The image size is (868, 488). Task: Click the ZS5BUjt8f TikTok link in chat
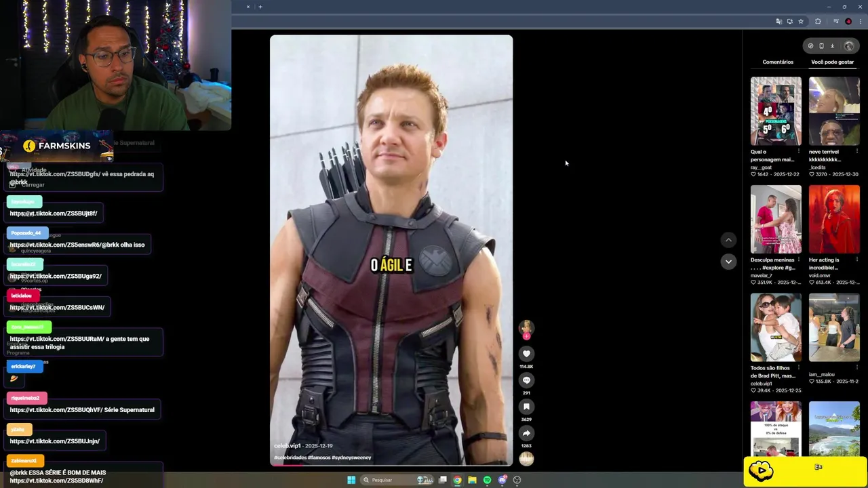tap(54, 213)
